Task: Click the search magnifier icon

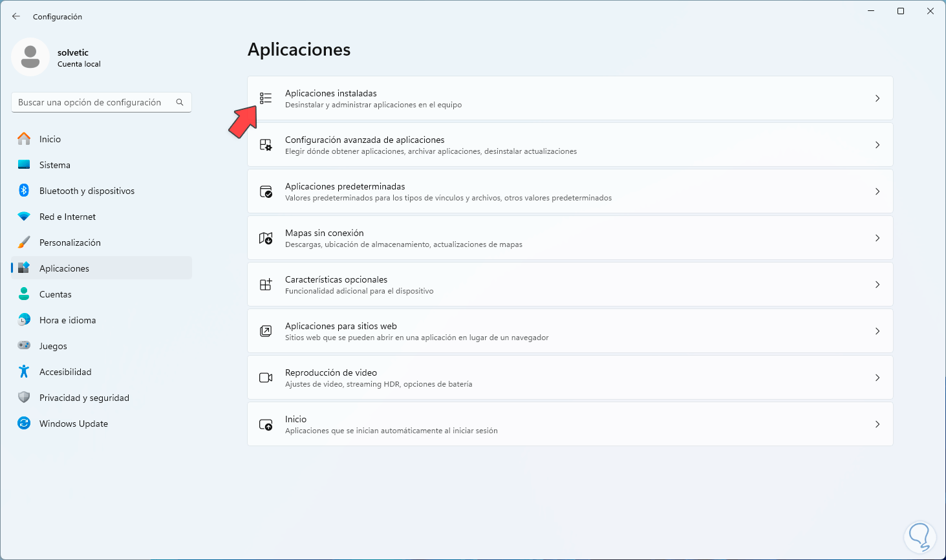Action: click(x=180, y=102)
